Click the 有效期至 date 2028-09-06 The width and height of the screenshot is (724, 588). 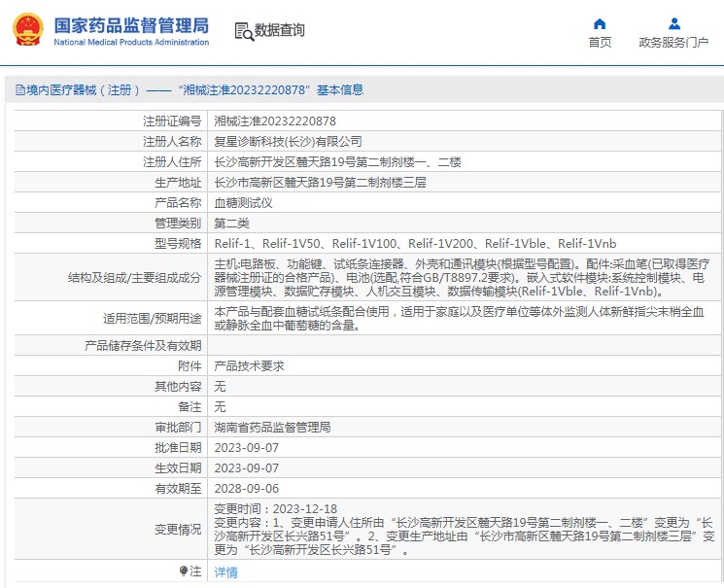point(247,488)
